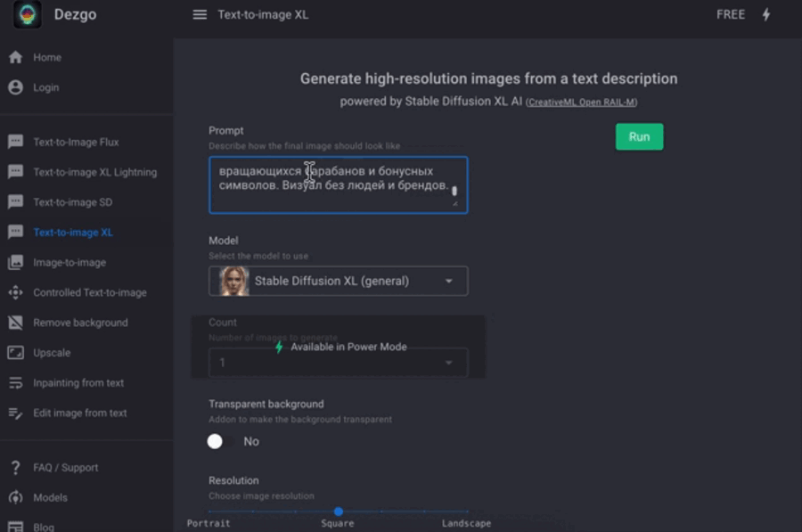
Task: Click the Blog label in sidebar
Action: click(44, 527)
